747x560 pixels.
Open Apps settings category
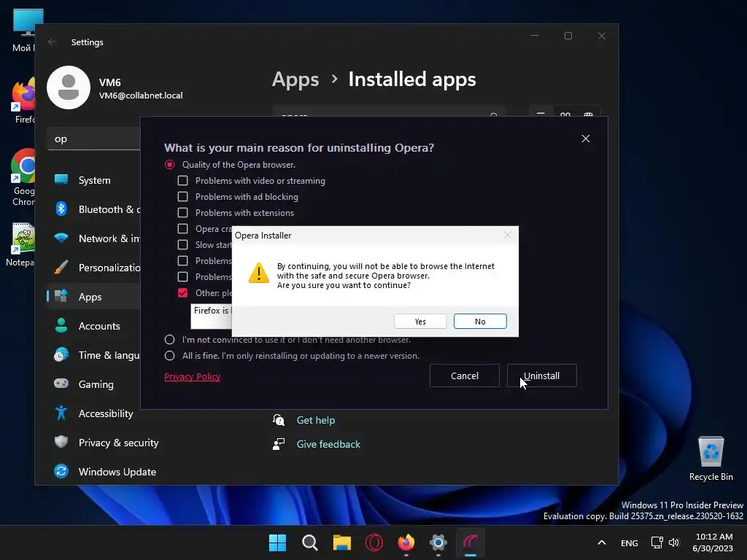tap(94, 297)
